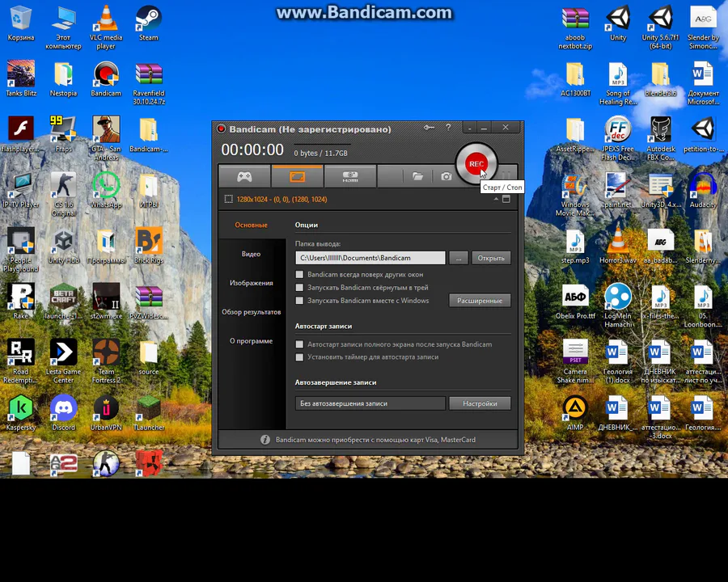Enable Установить таймер для автостарта записи
728x582 pixels.
coord(299,357)
